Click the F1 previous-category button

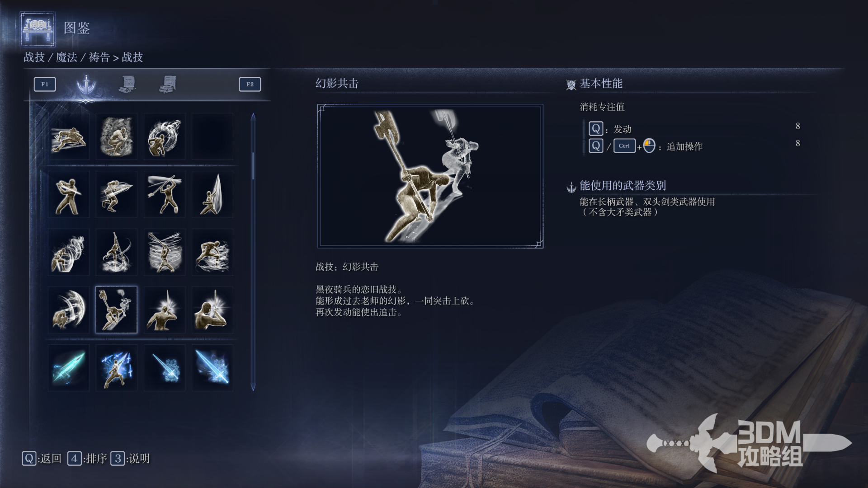[x=45, y=84]
